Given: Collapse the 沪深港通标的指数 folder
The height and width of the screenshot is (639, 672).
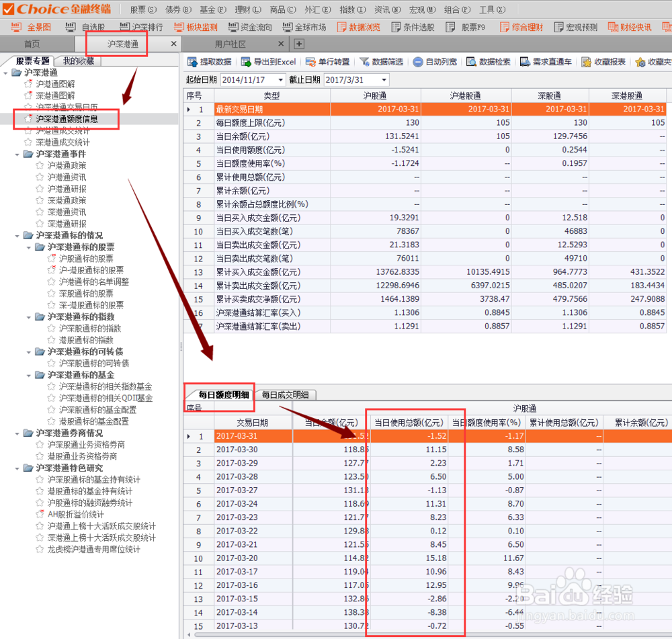Looking at the screenshot, I should (29, 316).
